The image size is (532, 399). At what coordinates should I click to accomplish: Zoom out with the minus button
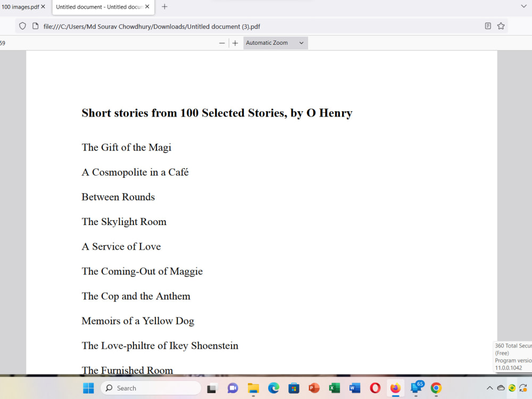222,43
